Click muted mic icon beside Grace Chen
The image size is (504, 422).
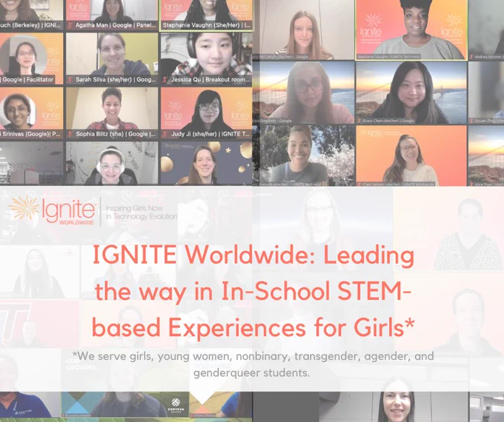pyautogui.click(x=359, y=121)
